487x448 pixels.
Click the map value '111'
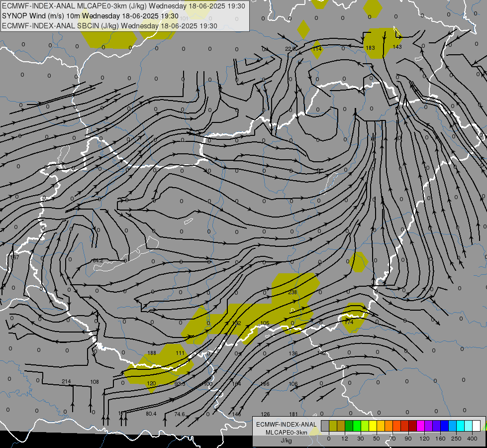180,353
